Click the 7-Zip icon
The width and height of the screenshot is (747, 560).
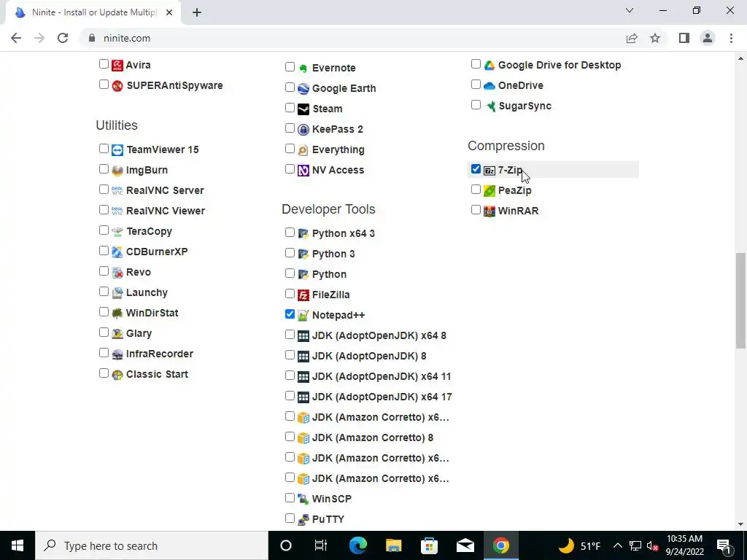point(489,171)
